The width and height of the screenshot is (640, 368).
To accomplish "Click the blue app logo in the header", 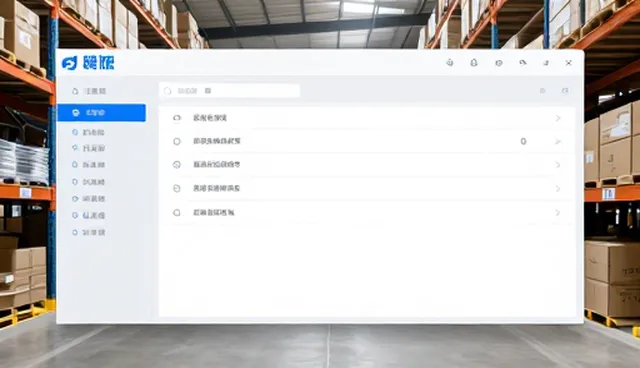I will point(69,63).
